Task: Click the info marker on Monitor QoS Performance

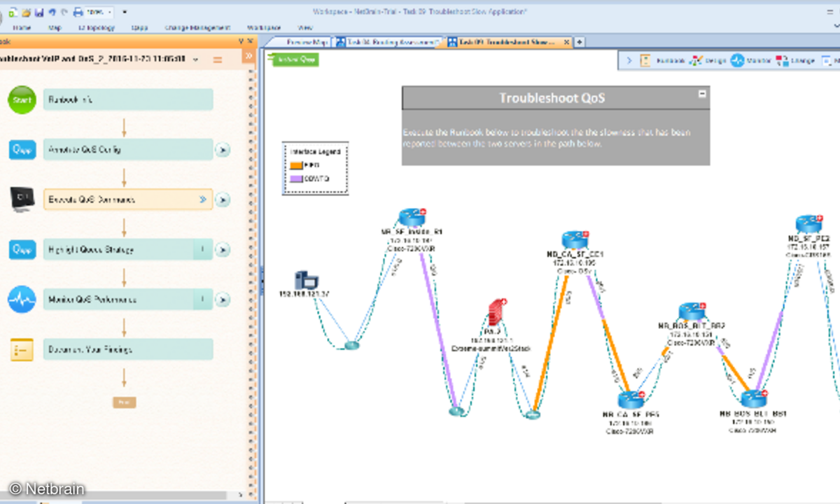Action: click(x=202, y=300)
